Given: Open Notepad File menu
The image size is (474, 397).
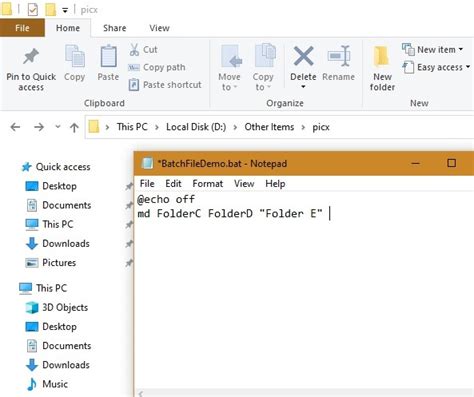Looking at the screenshot, I should 147,184.
